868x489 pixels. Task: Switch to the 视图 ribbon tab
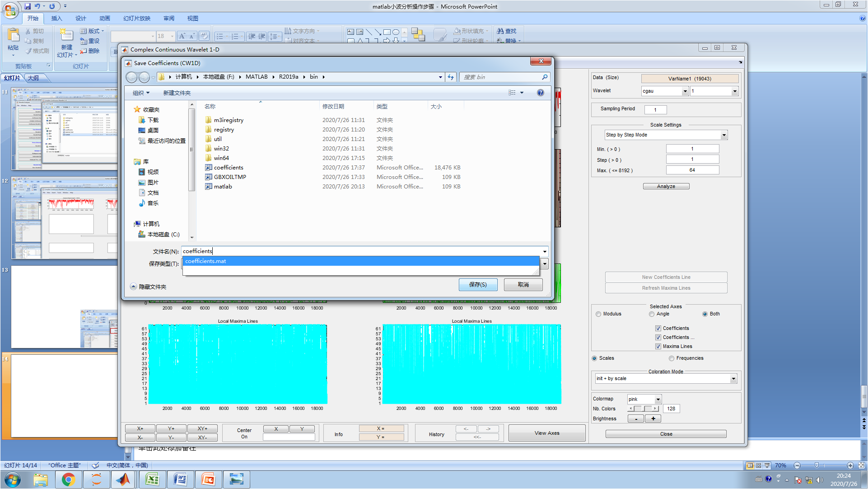(192, 18)
